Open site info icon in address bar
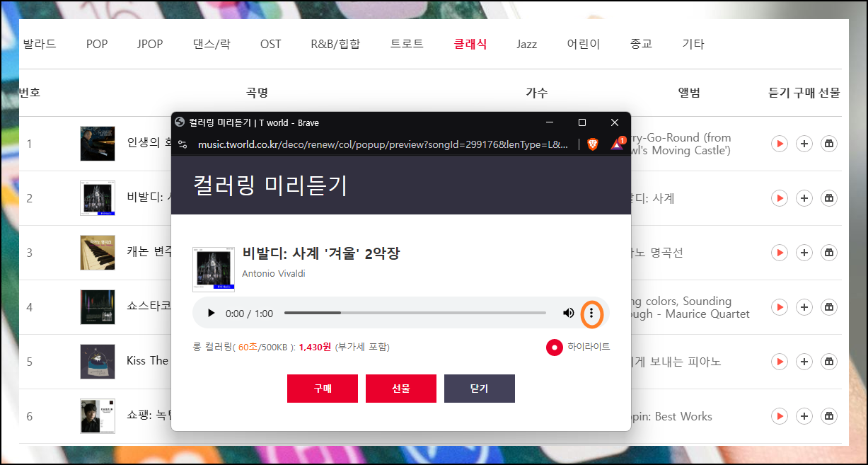 [x=183, y=144]
